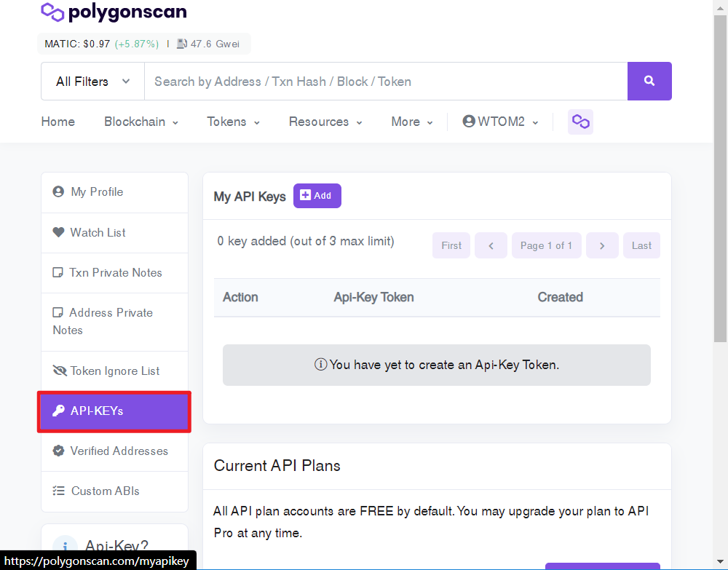This screenshot has height=570, width=728.
Task: Click the Custom ABIs list icon
Action: click(58, 491)
